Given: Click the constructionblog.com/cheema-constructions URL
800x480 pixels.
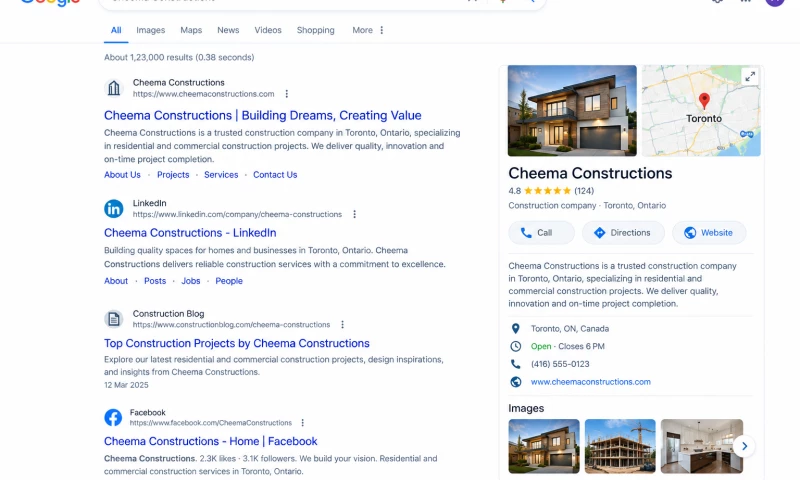Looking at the screenshot, I should click(232, 324).
